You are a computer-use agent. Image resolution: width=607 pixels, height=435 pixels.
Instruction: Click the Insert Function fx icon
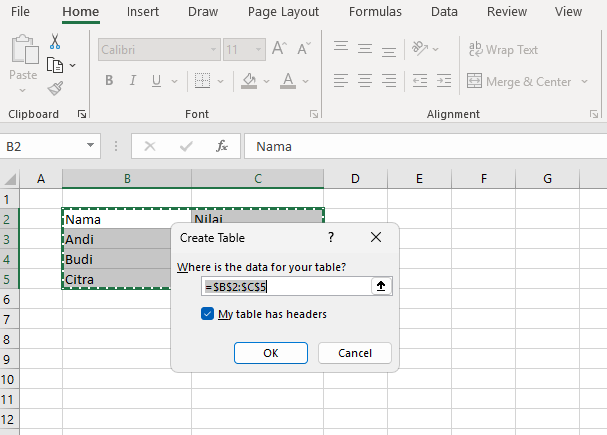[222, 146]
